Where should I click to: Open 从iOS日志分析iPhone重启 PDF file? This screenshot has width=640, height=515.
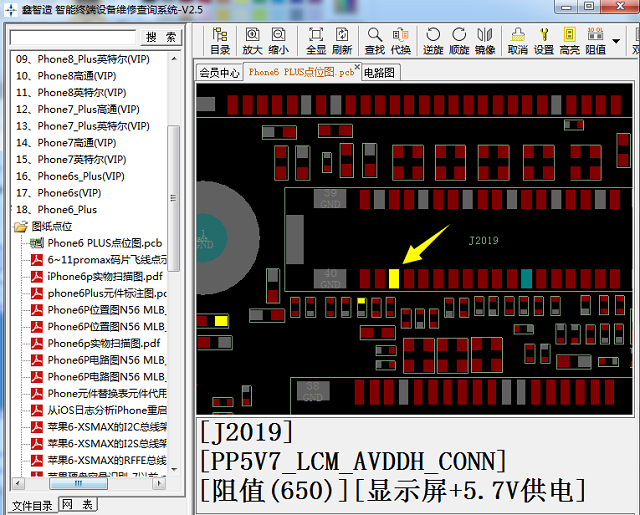[99, 411]
